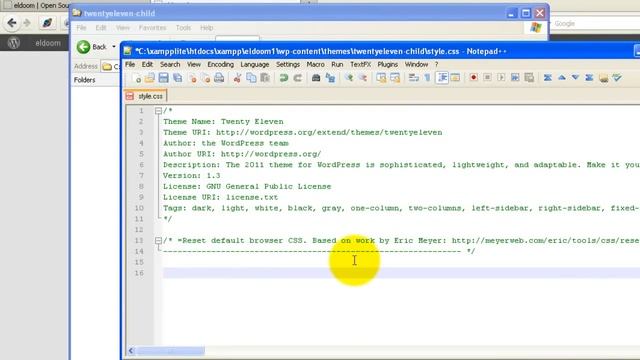Viewport: 640px width, 360px height.
Task: Click the eldoom site link in admin bar
Action: [x=48, y=43]
